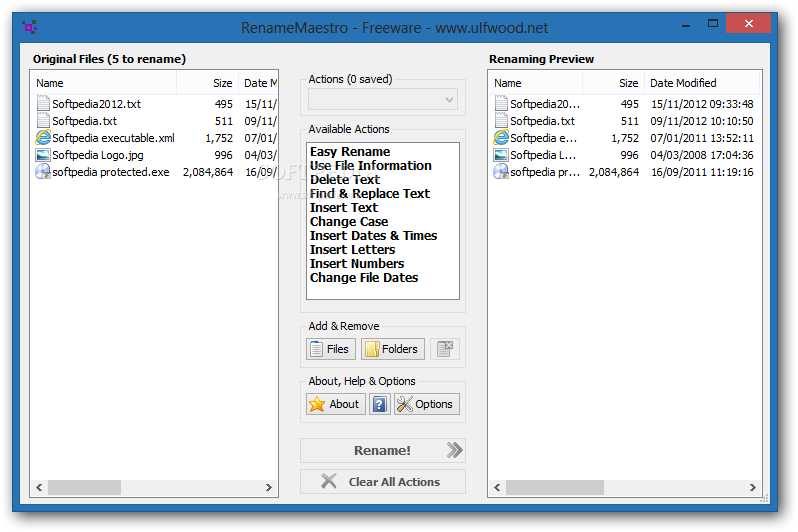Viewport: 798px width, 532px height.
Task: Click the remove files icon button
Action: 445,349
